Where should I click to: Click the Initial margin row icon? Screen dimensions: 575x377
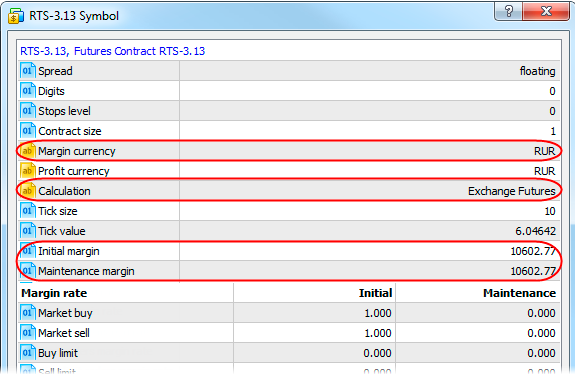pos(28,251)
